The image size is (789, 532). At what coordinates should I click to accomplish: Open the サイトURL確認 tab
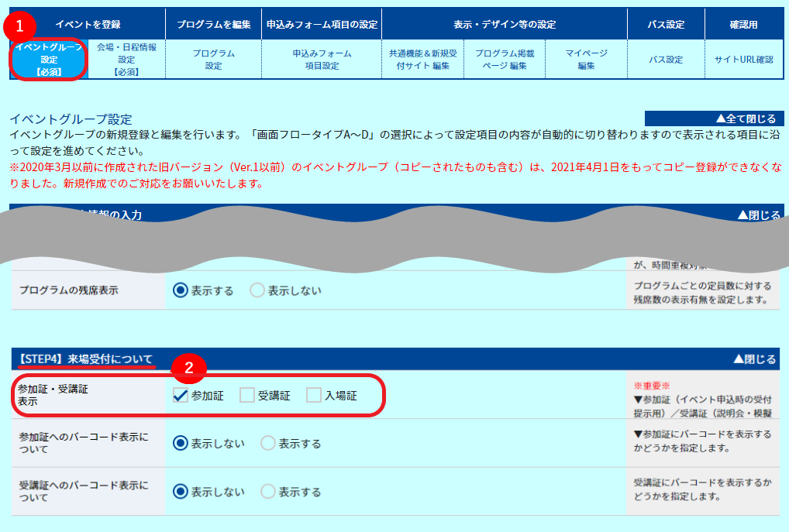coord(744,60)
